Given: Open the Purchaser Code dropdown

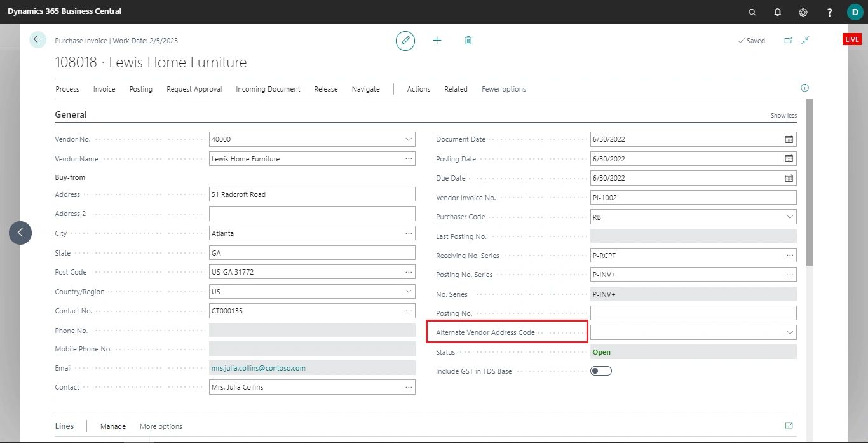Looking at the screenshot, I should click(789, 217).
